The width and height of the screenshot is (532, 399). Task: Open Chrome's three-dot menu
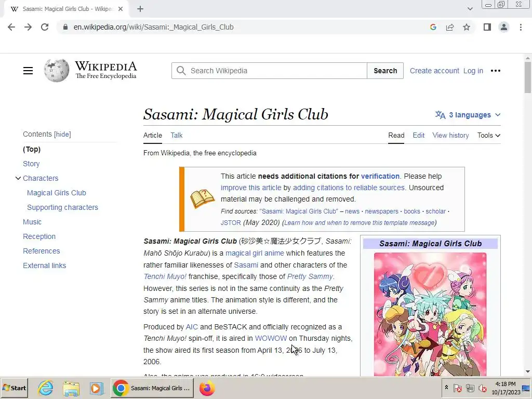point(521,27)
